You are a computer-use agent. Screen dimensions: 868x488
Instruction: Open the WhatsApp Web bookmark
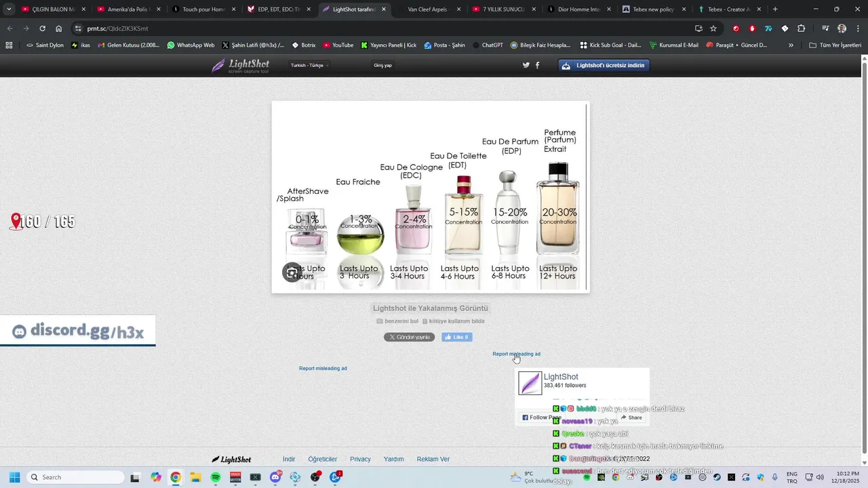click(191, 45)
